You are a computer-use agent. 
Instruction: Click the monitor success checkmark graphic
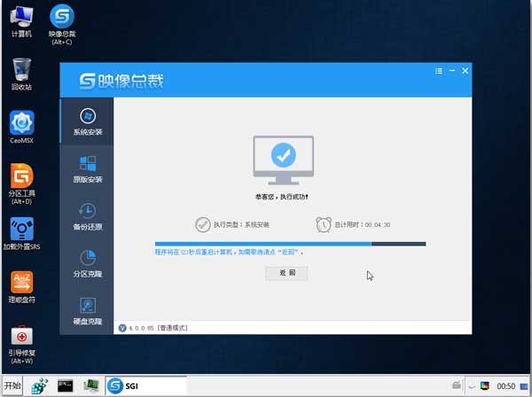click(284, 160)
